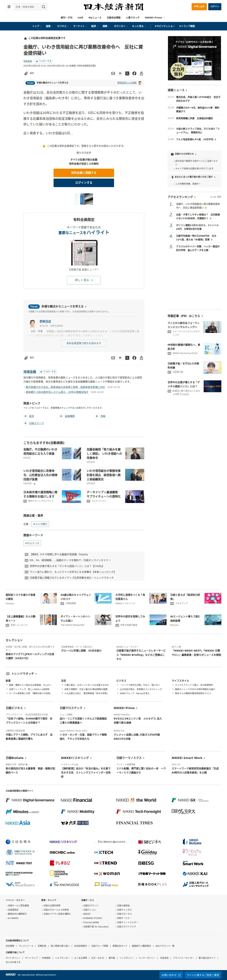Follow the 特報 topic plus button
This screenshot has height=980, width=227.
click(x=97, y=416)
